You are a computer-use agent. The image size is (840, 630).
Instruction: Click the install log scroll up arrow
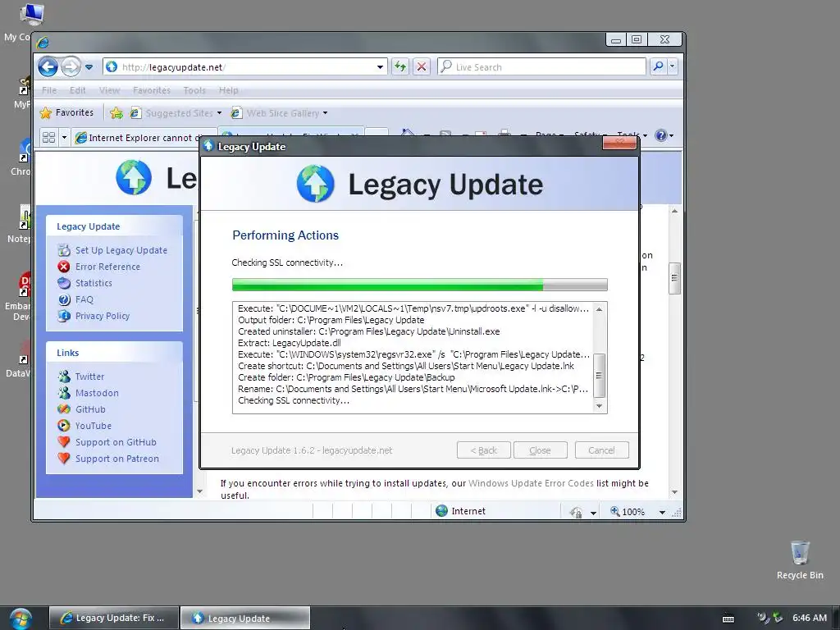click(x=599, y=309)
